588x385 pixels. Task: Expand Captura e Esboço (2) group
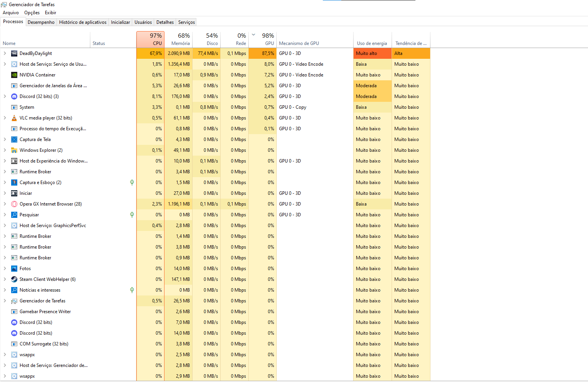[x=5, y=183]
